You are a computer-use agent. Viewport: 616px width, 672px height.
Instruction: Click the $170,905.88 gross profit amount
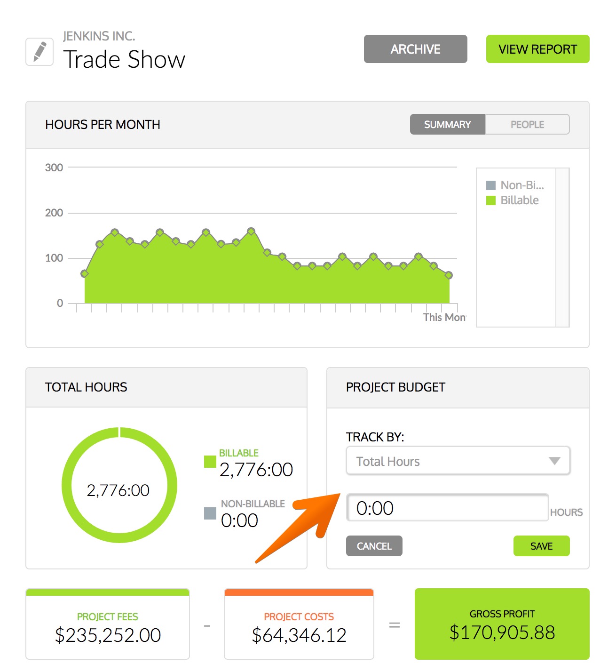click(502, 632)
